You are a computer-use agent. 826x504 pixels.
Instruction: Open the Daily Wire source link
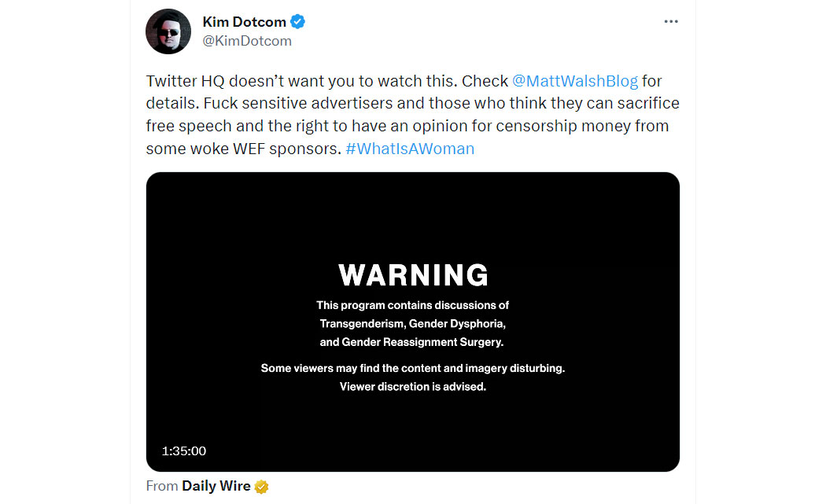216,486
